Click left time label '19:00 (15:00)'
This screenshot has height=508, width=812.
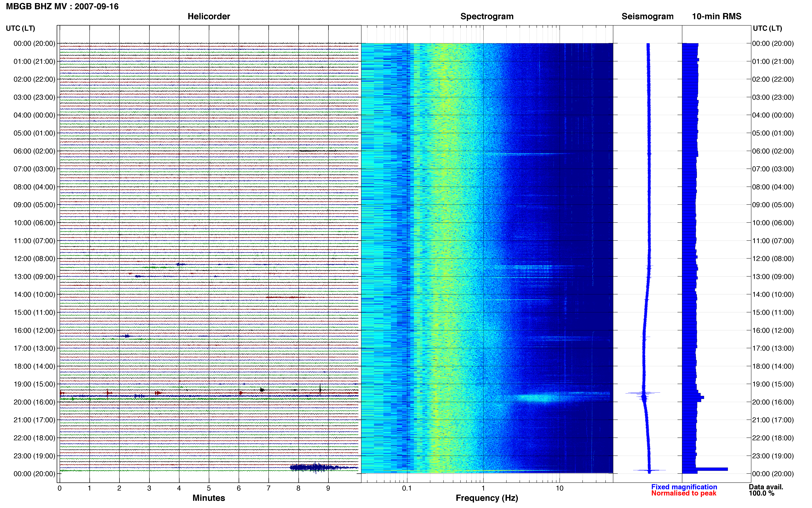coord(34,384)
